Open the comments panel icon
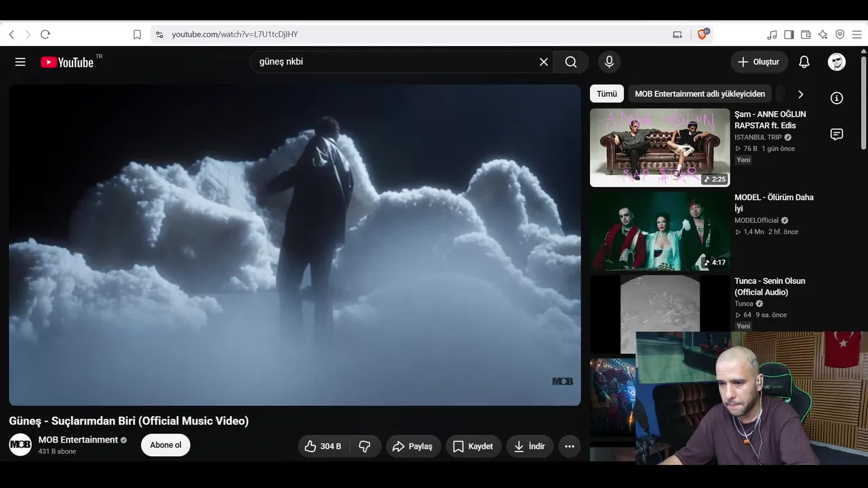Image resolution: width=868 pixels, height=488 pixels. pos(837,134)
